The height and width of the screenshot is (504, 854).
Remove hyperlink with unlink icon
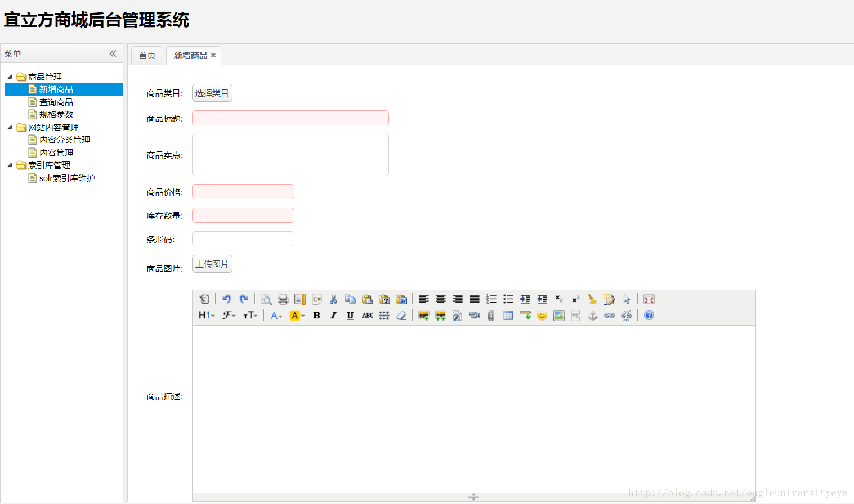(626, 316)
